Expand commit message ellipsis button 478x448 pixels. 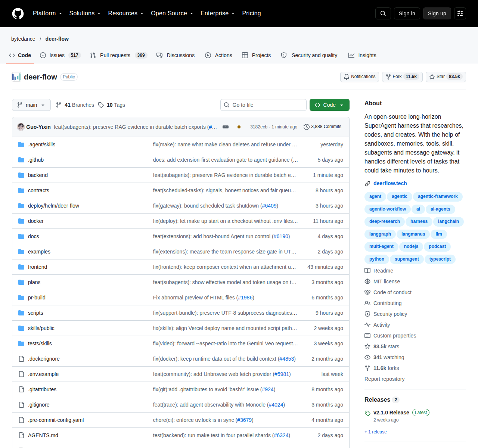point(226,127)
